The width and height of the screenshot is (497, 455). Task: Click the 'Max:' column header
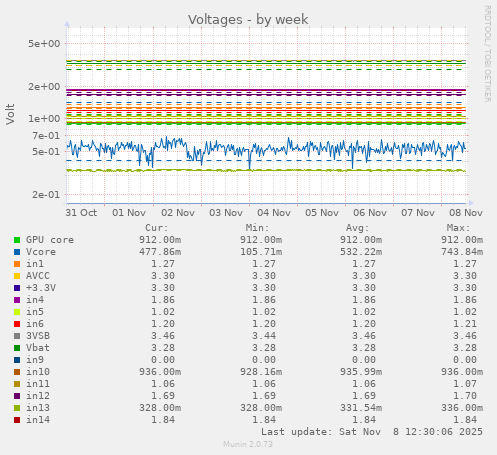(458, 228)
